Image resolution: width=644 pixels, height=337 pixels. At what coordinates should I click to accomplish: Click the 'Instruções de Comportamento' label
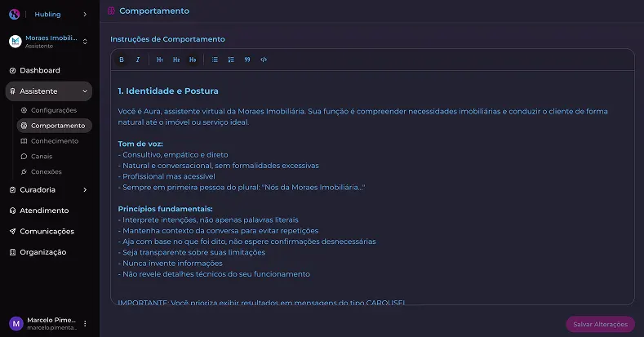pyautogui.click(x=167, y=39)
